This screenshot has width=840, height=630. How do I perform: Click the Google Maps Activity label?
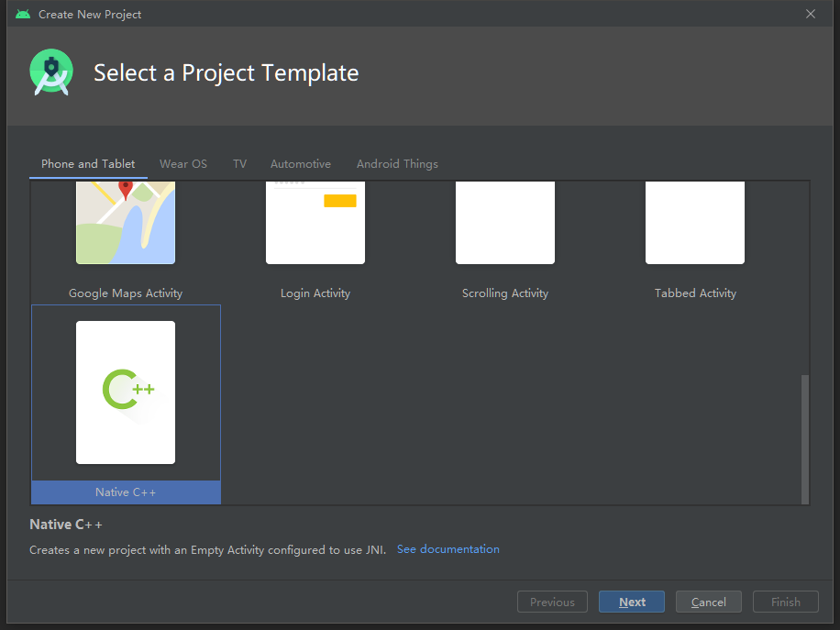[126, 293]
